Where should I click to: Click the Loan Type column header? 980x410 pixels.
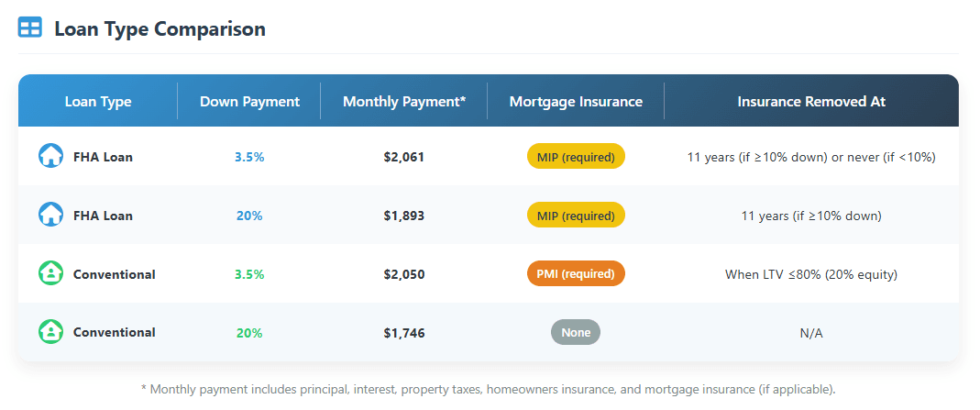pyautogui.click(x=98, y=102)
